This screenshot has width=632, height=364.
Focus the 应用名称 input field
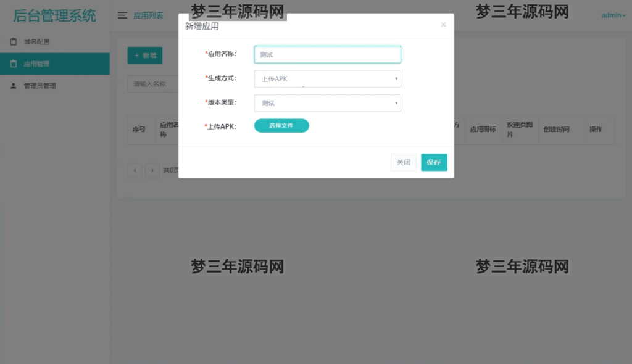pos(327,54)
